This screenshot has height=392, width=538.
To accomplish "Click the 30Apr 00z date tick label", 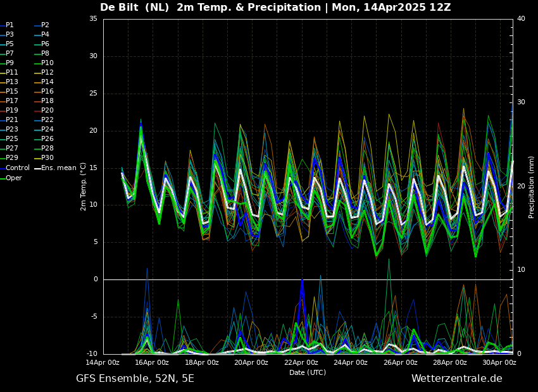I will coord(499,363).
